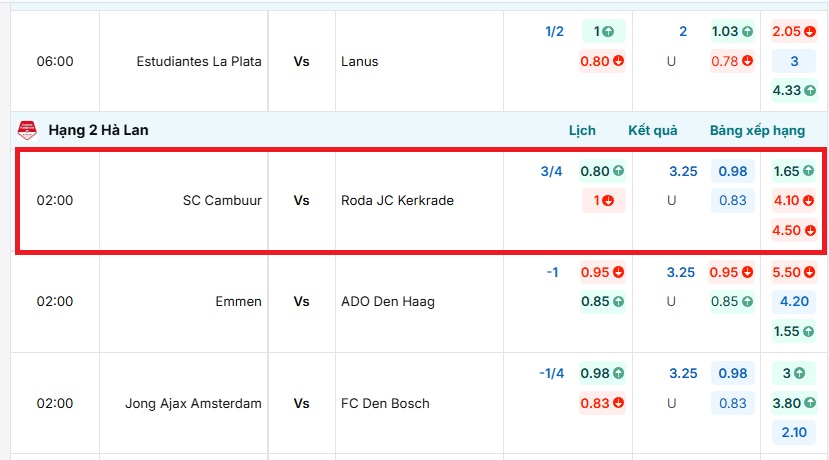Select the 1.65 home win odds for Cambuur
The image size is (829, 460).
click(x=793, y=171)
